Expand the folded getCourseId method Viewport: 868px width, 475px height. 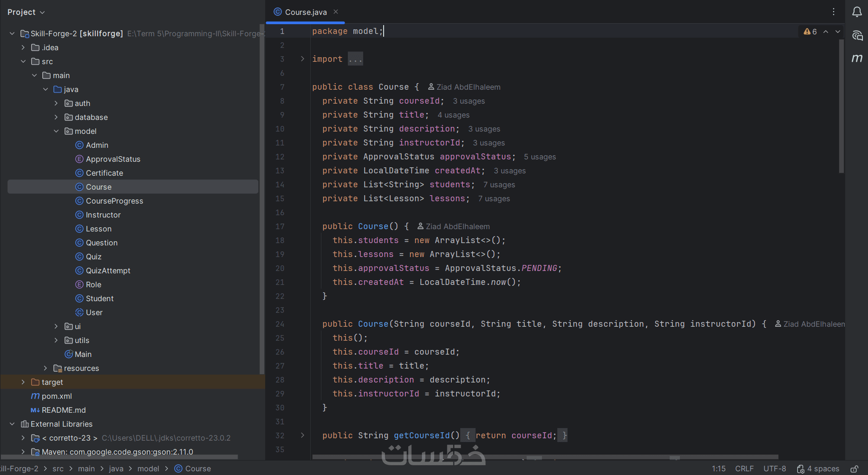point(302,435)
